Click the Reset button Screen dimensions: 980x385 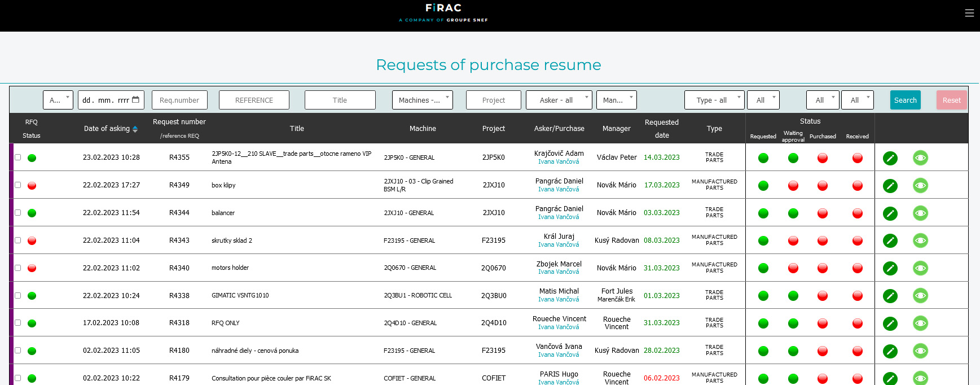[951, 100]
